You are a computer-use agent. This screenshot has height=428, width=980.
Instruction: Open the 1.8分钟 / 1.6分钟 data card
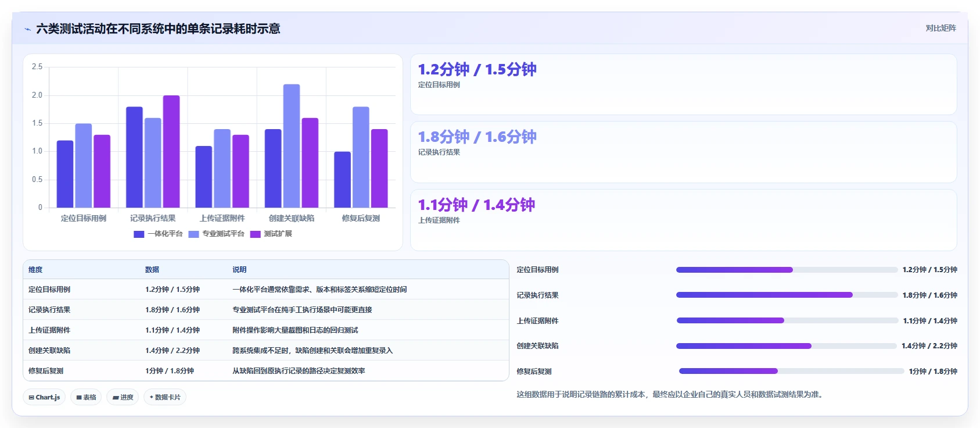(683, 152)
